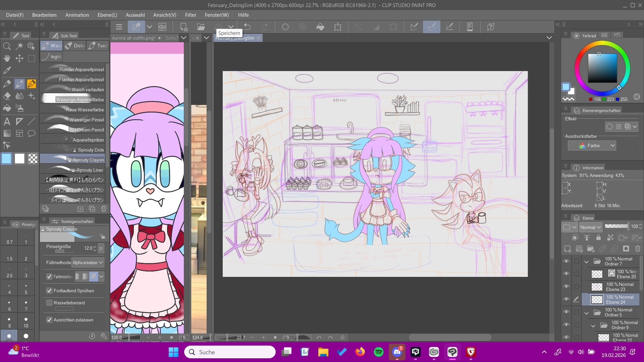
Task: Click the Undo arrow in command bar
Action: coord(247,27)
